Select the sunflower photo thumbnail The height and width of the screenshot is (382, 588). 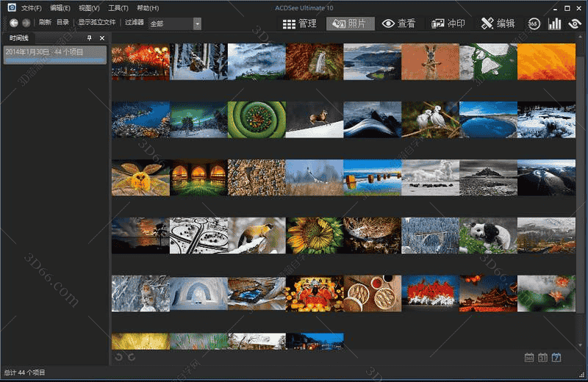click(x=315, y=235)
